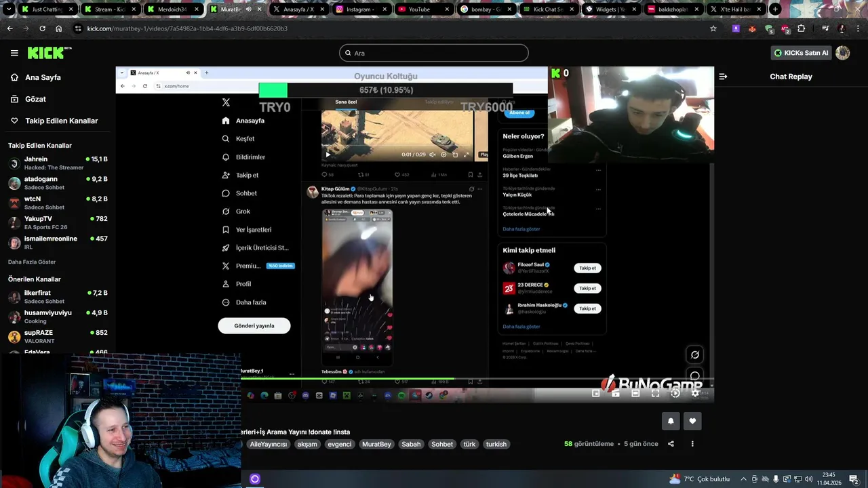868x488 pixels.
Task: Open husamviyuviyu recommended channel
Action: coord(58,317)
